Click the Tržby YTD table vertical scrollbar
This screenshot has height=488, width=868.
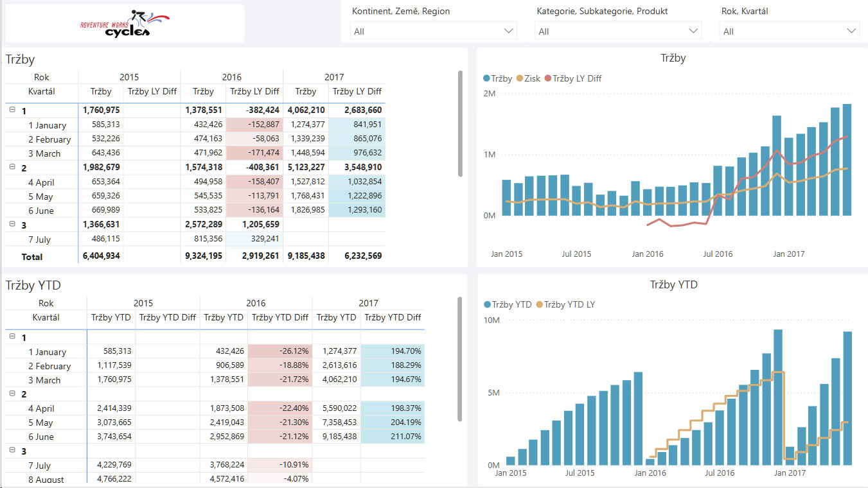click(460, 359)
